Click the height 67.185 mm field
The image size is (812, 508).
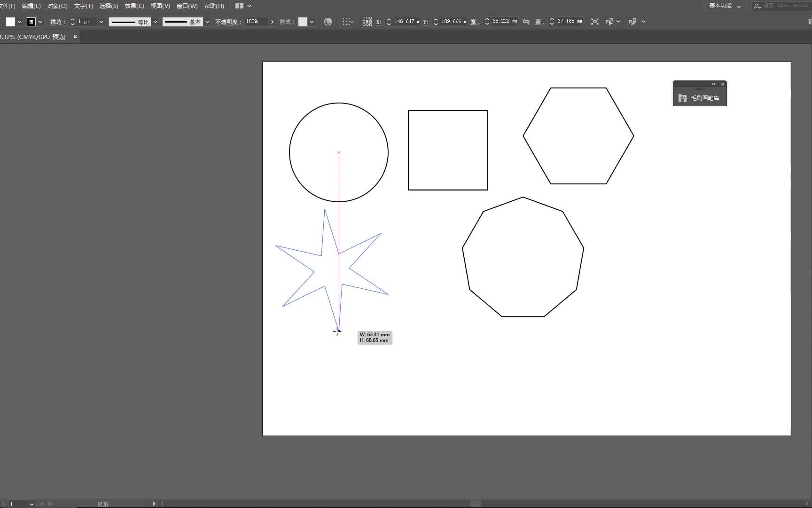tap(570, 22)
